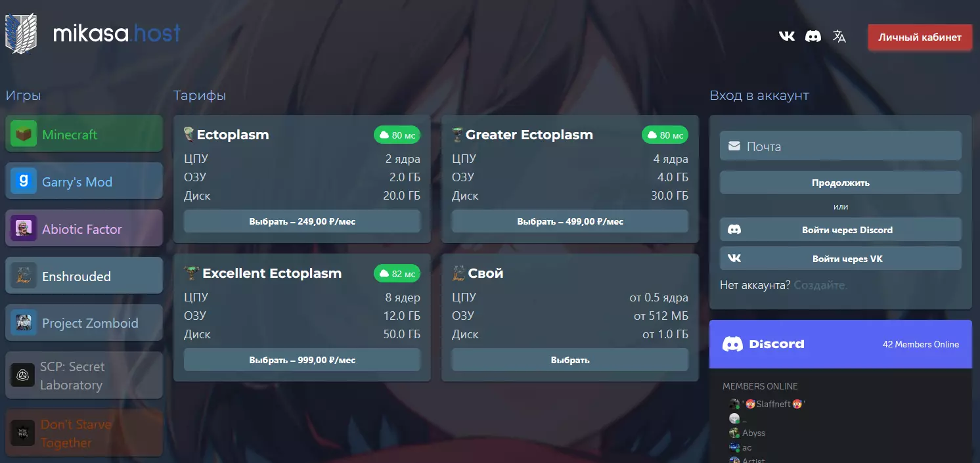
Task: Click the 8 ядер CPU value
Action: click(x=403, y=298)
